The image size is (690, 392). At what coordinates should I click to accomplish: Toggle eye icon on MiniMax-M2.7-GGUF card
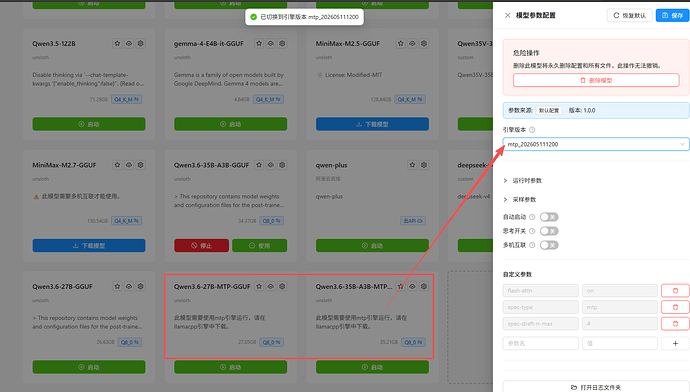point(129,165)
